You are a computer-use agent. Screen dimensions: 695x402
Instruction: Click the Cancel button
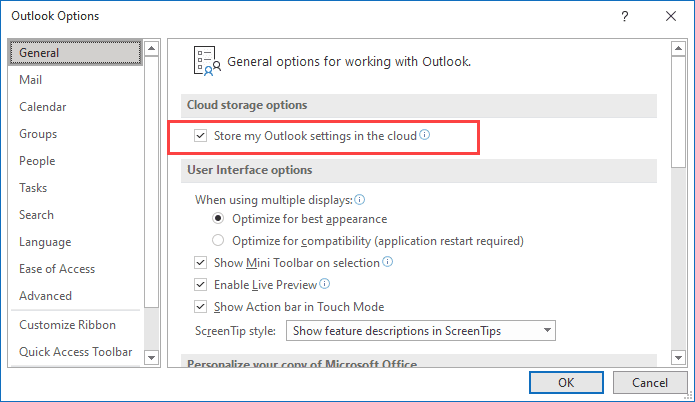(x=650, y=382)
